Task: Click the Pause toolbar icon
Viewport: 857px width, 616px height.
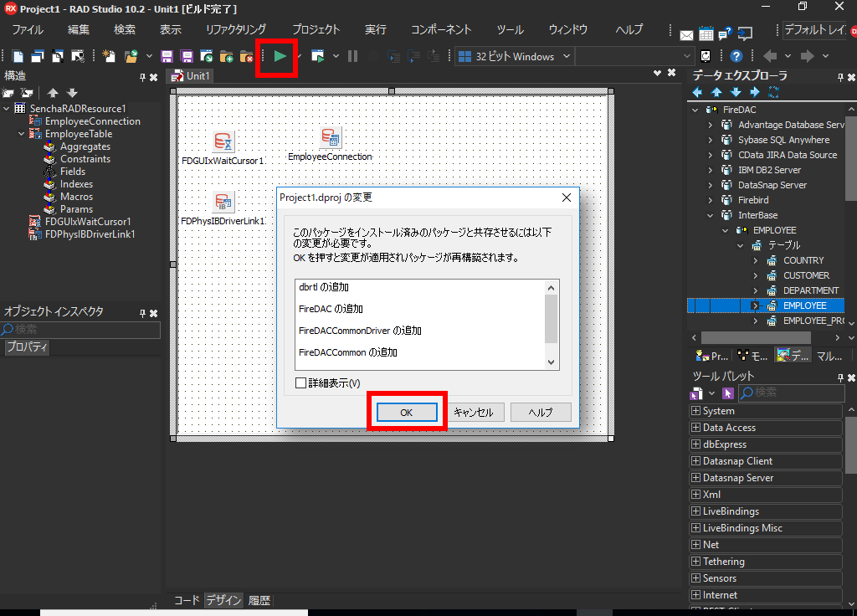Action: coord(352,56)
